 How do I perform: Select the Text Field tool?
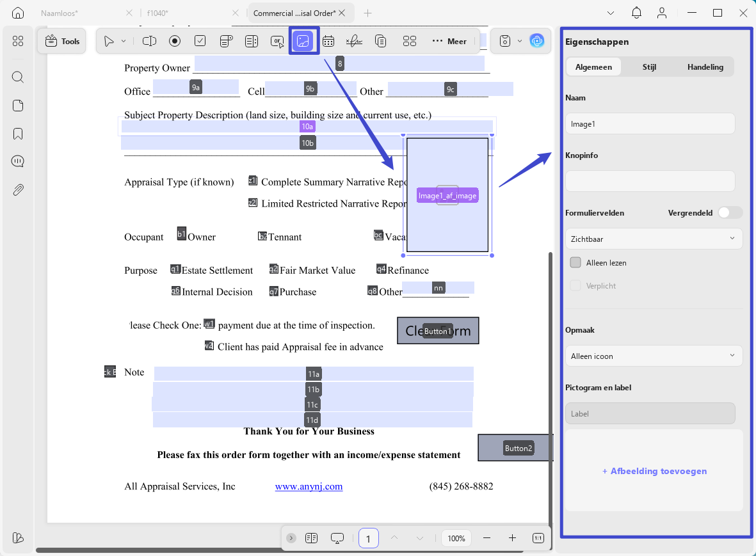point(149,42)
